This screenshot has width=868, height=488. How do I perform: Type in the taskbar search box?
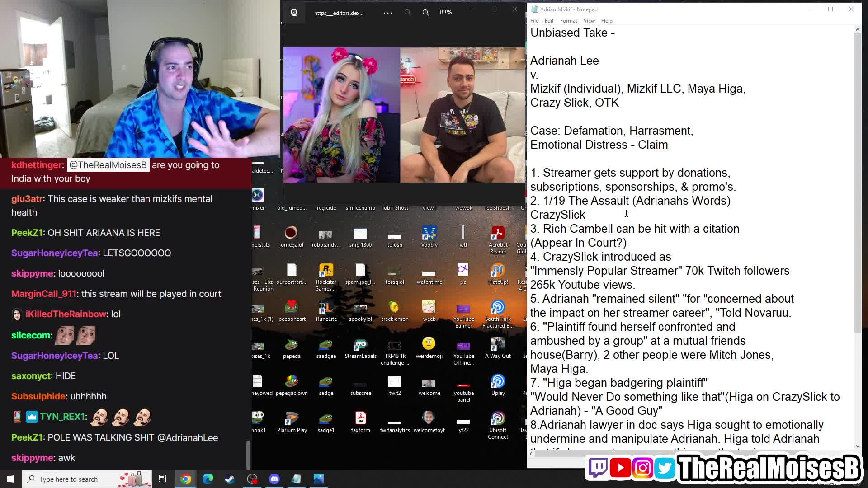(68, 479)
